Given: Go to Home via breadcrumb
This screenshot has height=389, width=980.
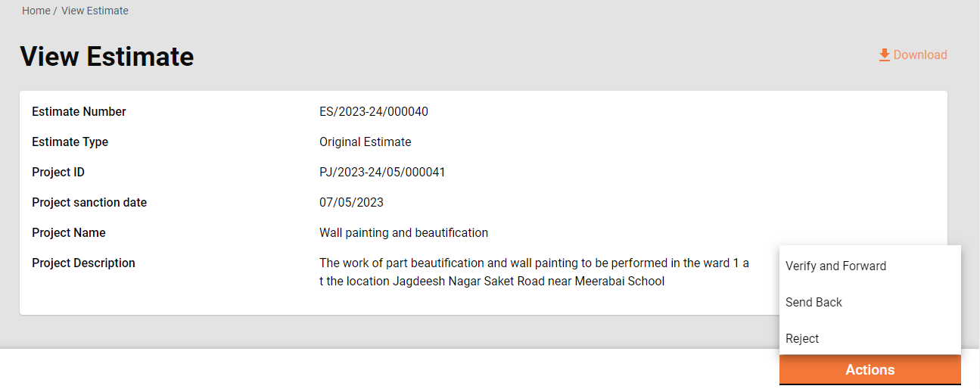Looking at the screenshot, I should pyautogui.click(x=36, y=11).
